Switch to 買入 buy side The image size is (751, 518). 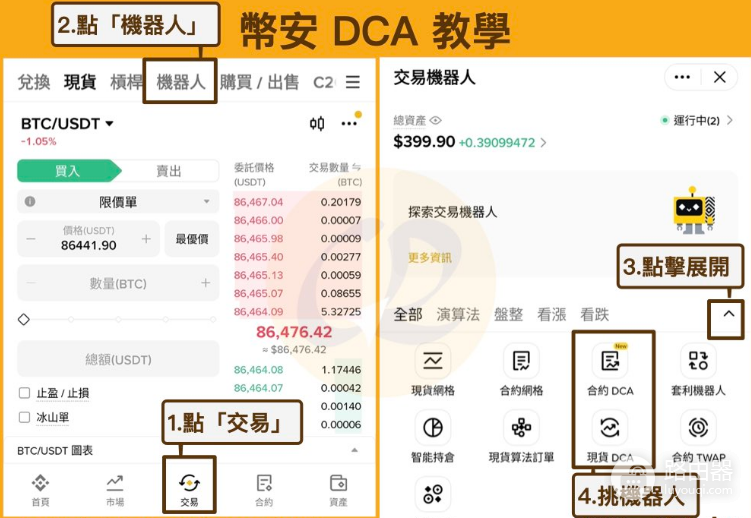tap(68, 171)
